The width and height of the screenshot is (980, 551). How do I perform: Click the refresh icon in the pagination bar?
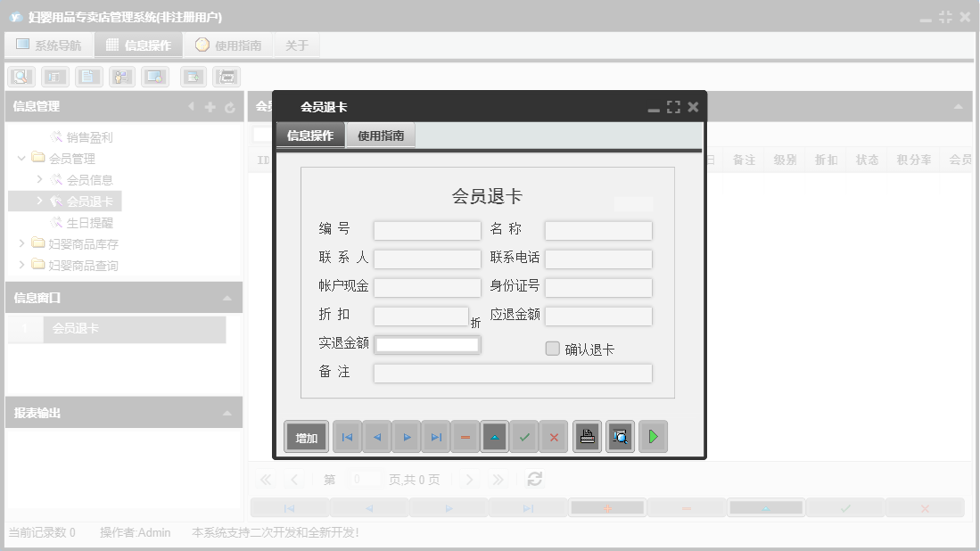click(534, 479)
